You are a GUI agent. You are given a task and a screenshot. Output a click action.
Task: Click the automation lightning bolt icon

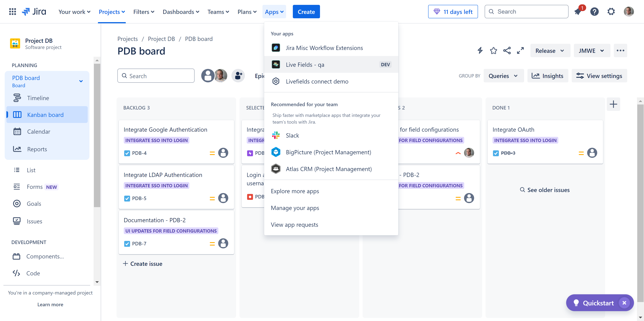pos(480,51)
